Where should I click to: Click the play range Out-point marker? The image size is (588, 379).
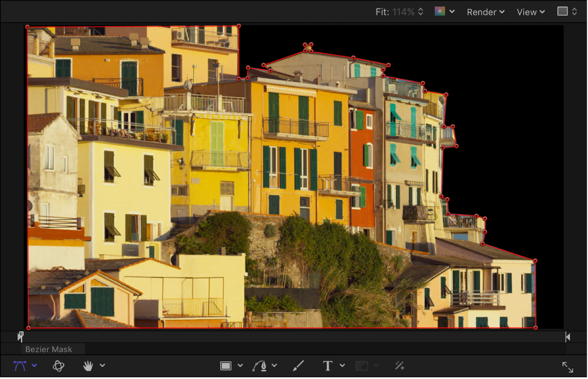(x=568, y=337)
